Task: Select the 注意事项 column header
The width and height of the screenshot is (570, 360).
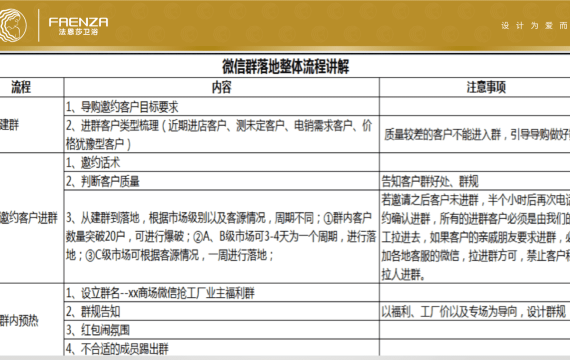Action: (486, 87)
